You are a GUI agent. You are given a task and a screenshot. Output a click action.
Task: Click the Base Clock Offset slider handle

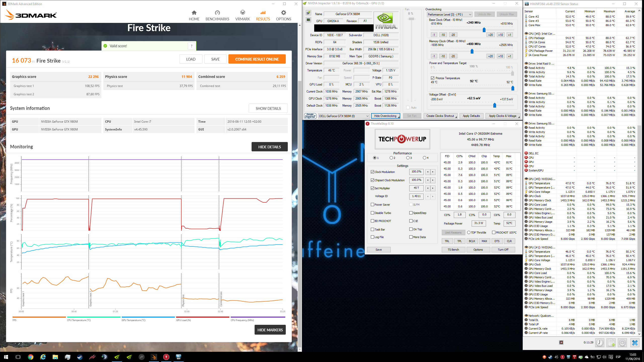click(x=484, y=30)
